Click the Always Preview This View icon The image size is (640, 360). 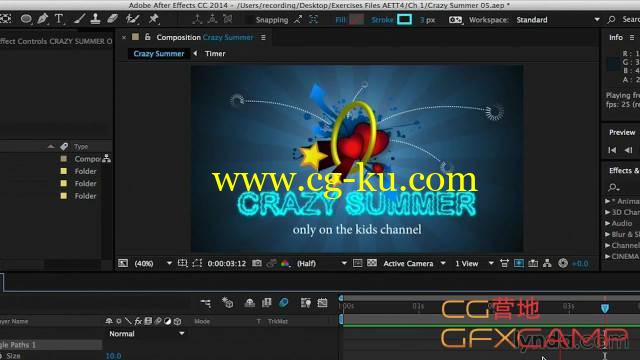pos(123,263)
